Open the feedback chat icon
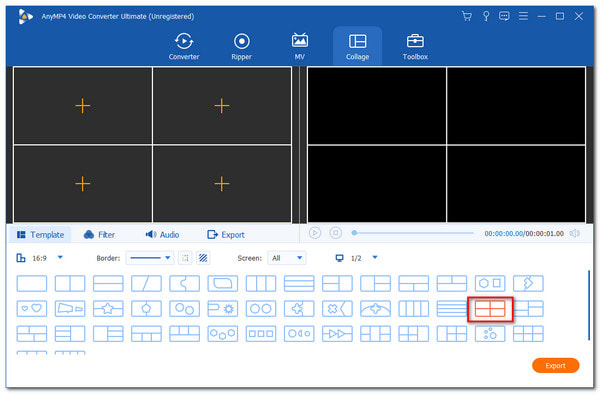Screen dimensions: 600x394 pos(504,16)
